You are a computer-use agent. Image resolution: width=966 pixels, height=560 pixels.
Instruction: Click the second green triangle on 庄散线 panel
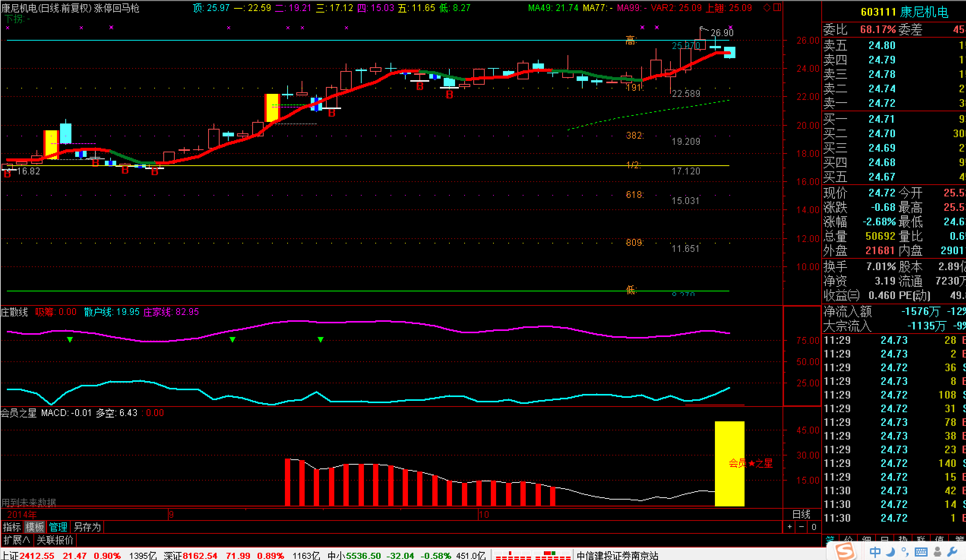coord(232,340)
